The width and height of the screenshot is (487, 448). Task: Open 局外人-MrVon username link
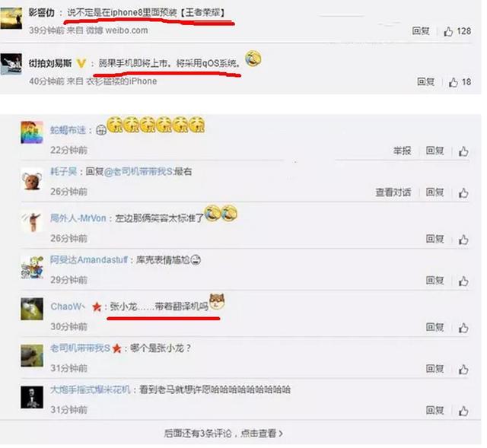tap(78, 218)
